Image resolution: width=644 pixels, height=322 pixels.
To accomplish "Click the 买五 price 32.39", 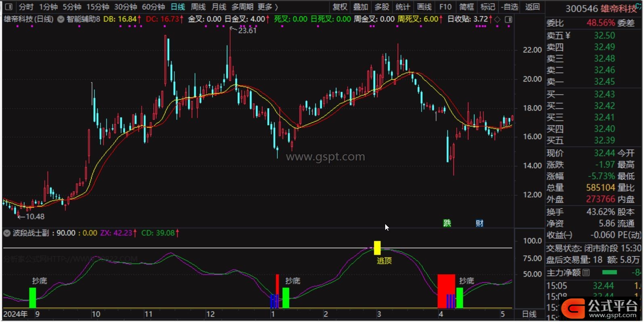I will pos(604,141).
